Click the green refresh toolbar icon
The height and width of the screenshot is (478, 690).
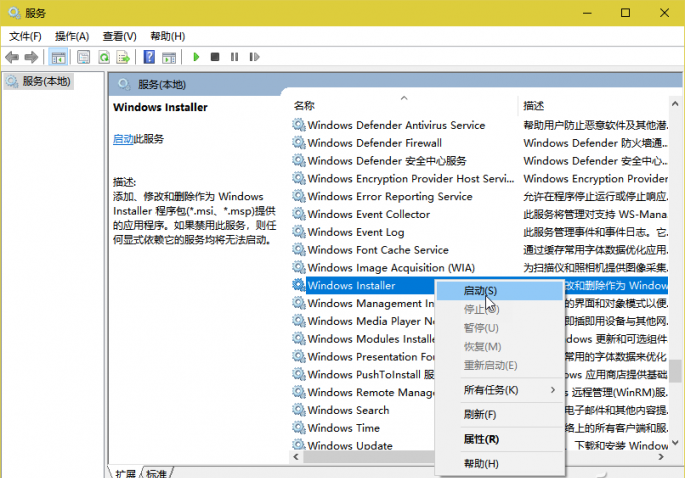point(104,57)
